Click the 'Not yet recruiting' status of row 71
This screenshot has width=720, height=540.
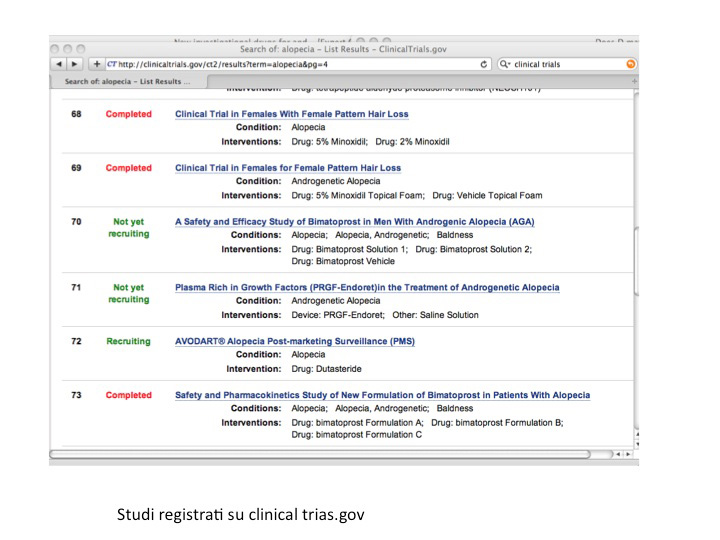[x=129, y=293]
